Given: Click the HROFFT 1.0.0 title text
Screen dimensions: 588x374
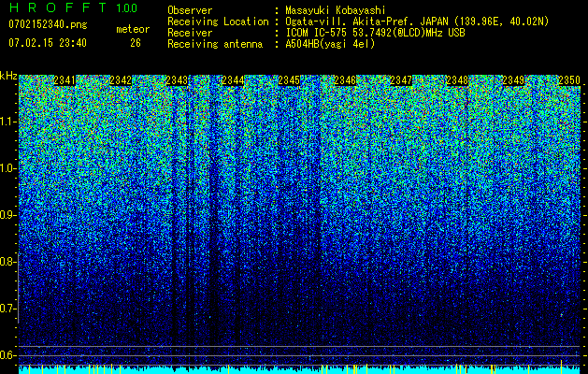Looking at the screenshot, I should [74, 7].
